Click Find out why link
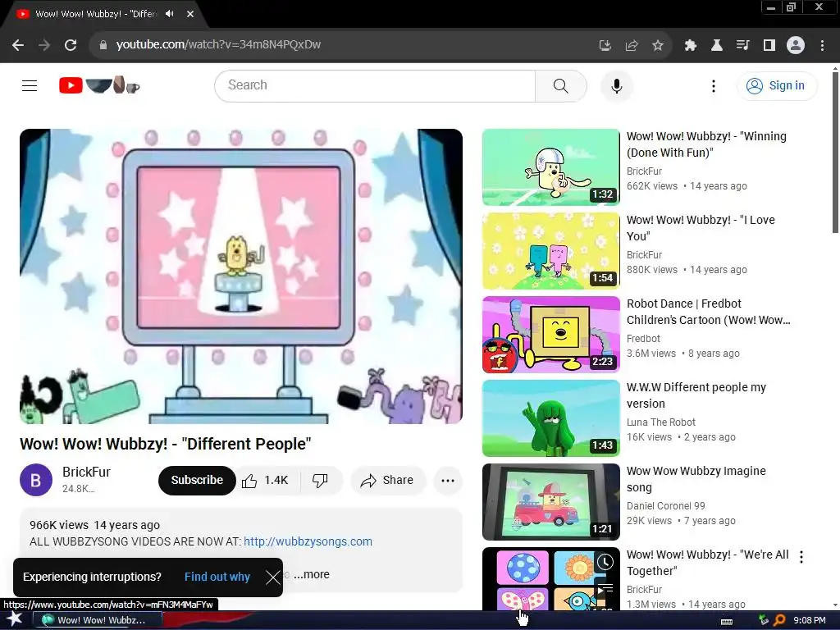This screenshot has height=630, width=840. (217, 577)
